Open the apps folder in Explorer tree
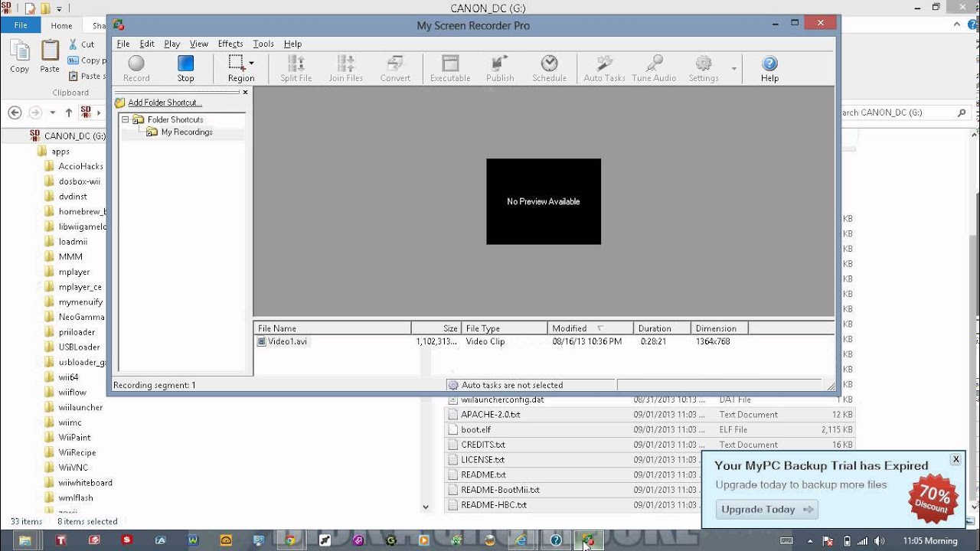 pos(54,152)
